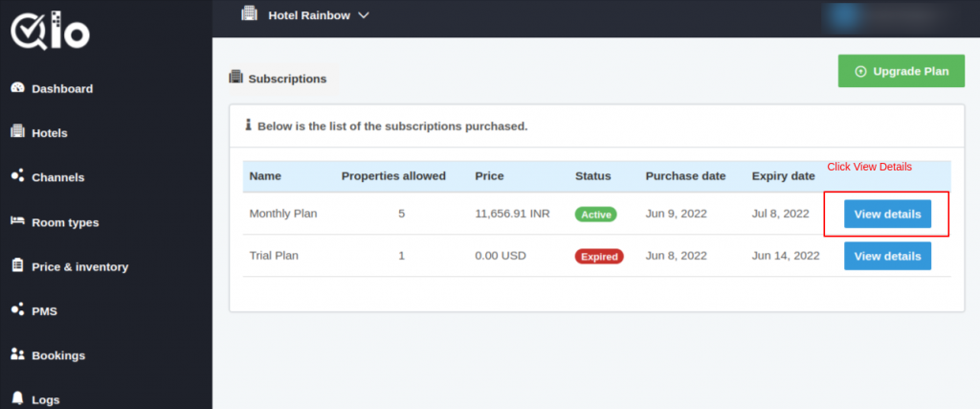Click the Trial Plan name cell
The image size is (980, 409).
[274, 255]
